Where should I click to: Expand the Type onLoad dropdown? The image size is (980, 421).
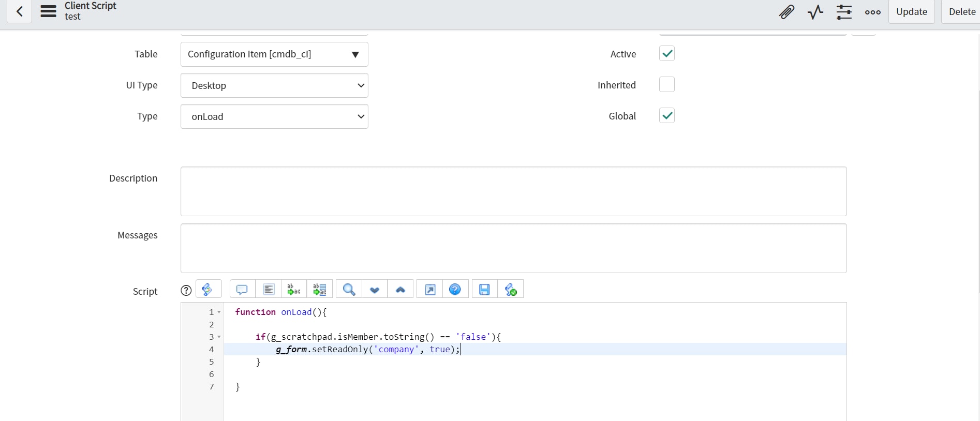click(x=274, y=116)
